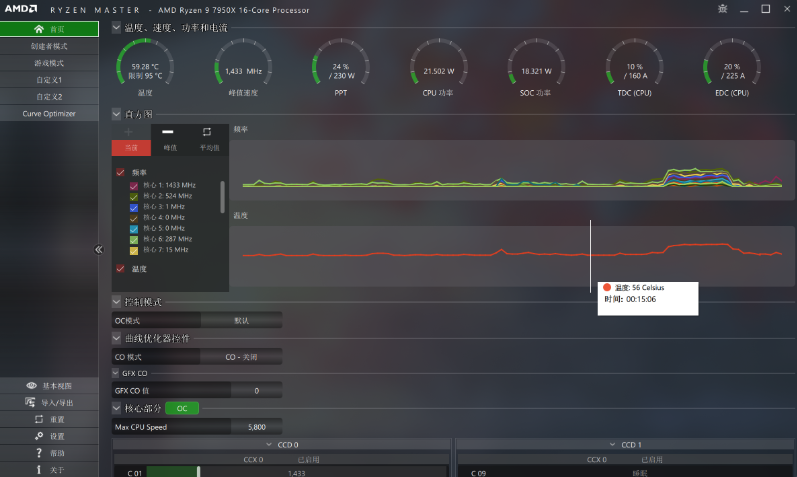Click the bug icon in title bar
Image resolution: width=797 pixels, height=477 pixels.
click(x=722, y=9)
